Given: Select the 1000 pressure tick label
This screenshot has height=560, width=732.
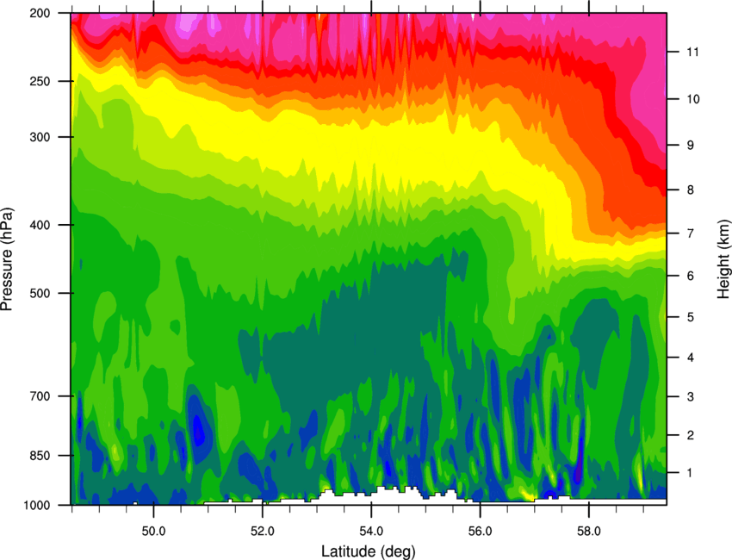Looking at the screenshot, I should (37, 505).
